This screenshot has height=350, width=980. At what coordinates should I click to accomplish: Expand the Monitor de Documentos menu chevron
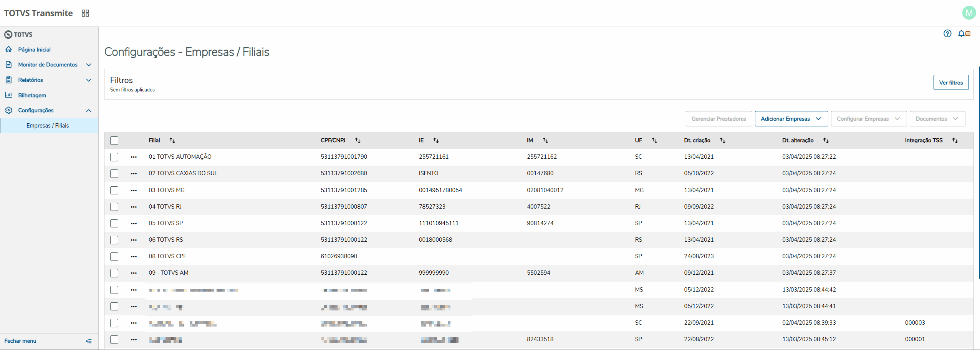[89, 65]
